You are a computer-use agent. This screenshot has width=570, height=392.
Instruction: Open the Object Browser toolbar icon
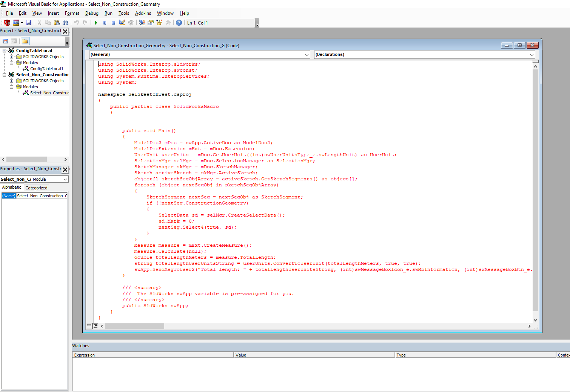click(x=159, y=23)
